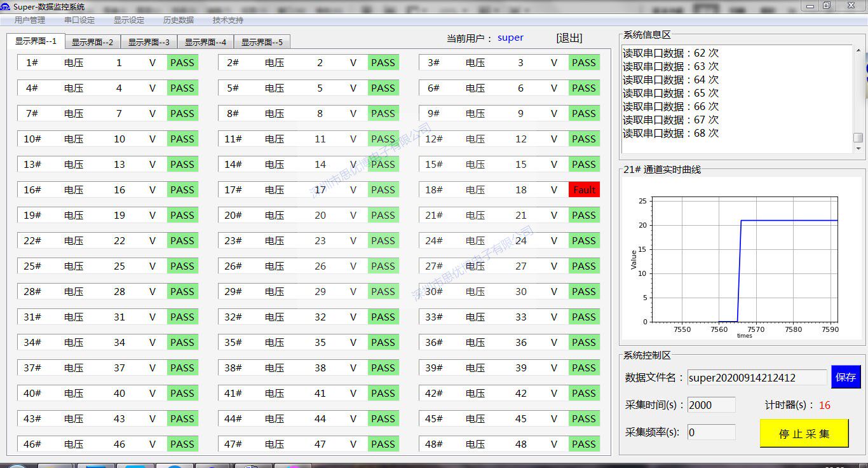Open the 显示设定 menu
The height and width of the screenshot is (468, 868).
coord(129,20)
